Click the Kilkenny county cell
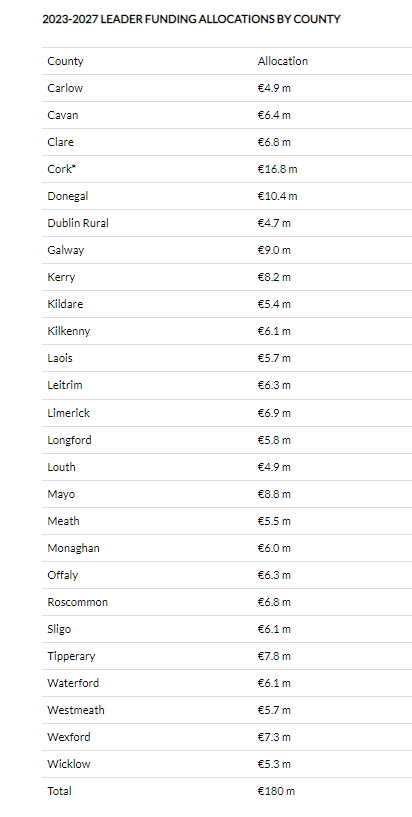 click(x=69, y=331)
